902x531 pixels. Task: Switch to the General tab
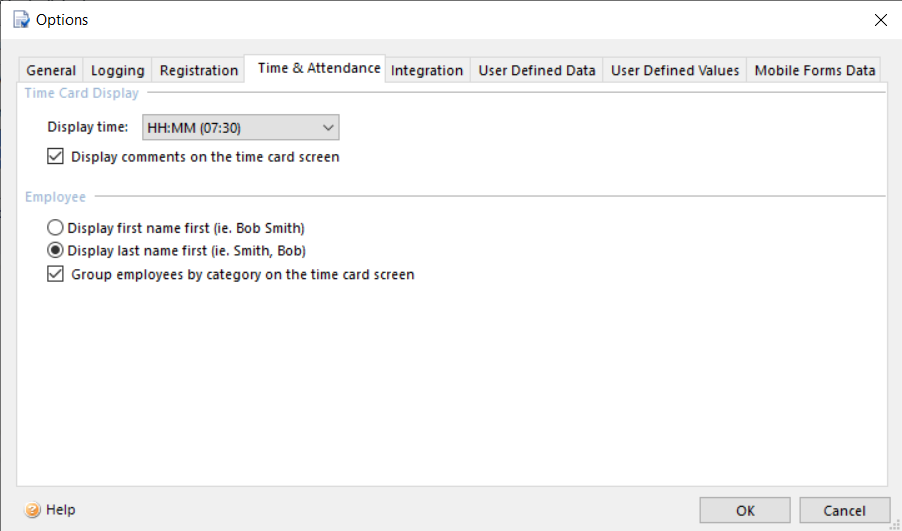pos(51,70)
